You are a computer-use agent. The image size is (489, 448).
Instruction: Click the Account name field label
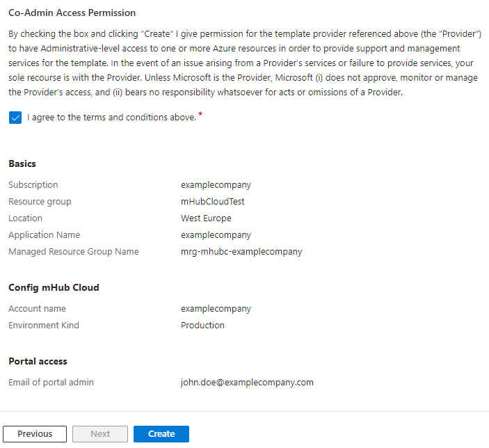(37, 309)
